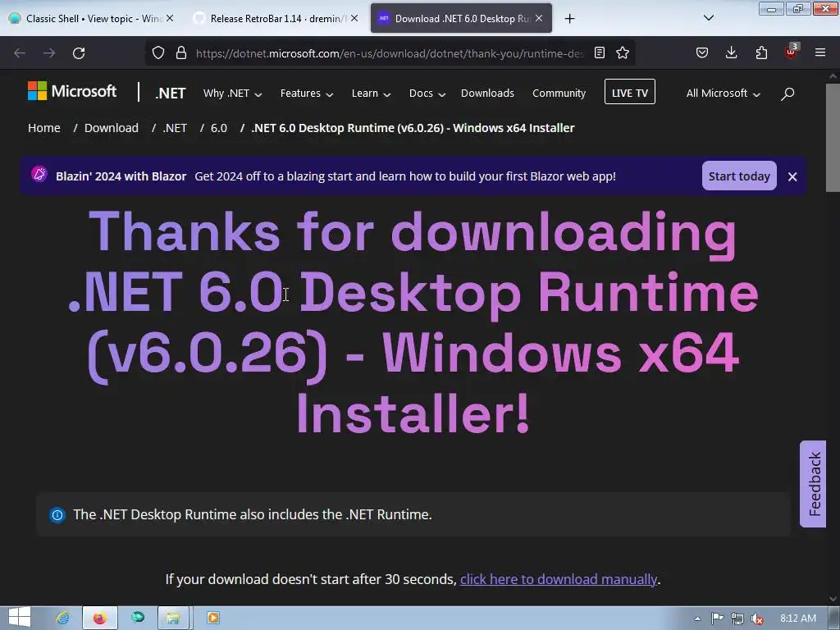Click the Start today button
The width and height of the screenshot is (840, 630).
click(x=739, y=176)
